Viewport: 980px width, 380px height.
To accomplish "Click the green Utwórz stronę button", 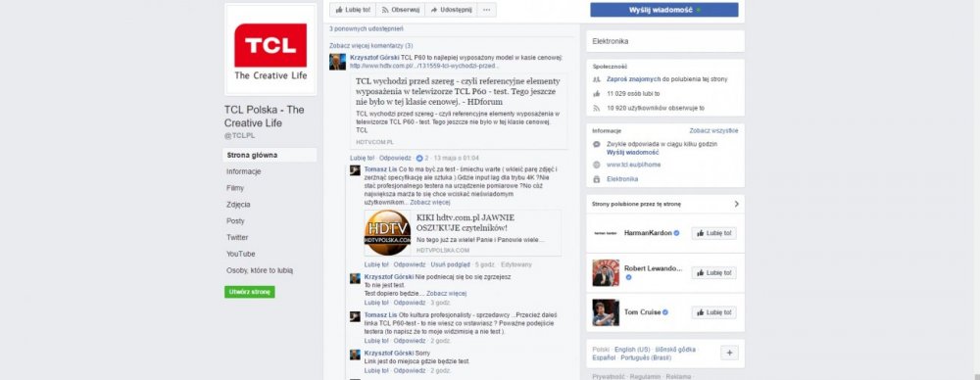I will 249,292.
